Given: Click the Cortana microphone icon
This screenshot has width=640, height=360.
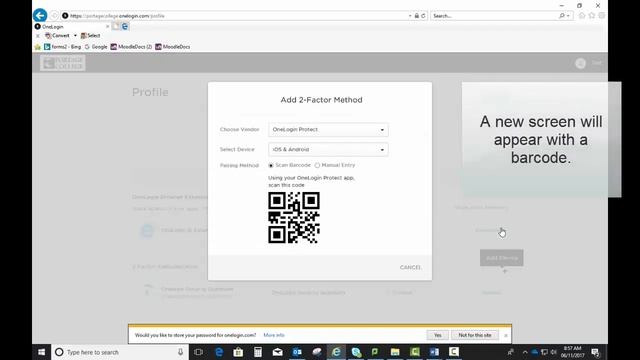Looking at the screenshot, I should coord(180,352).
